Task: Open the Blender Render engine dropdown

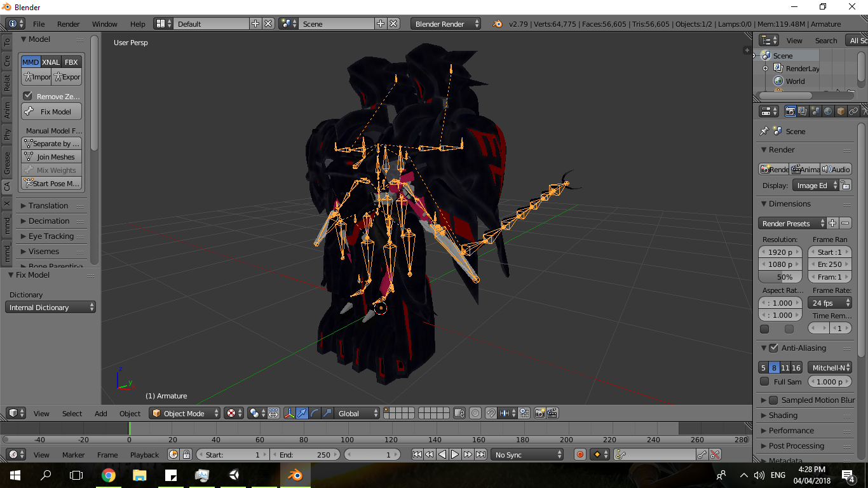Action: coord(446,24)
